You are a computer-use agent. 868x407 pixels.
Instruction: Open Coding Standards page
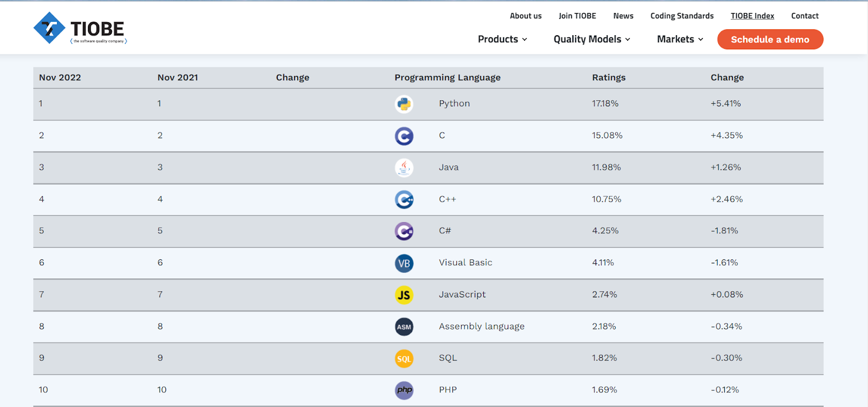682,16
